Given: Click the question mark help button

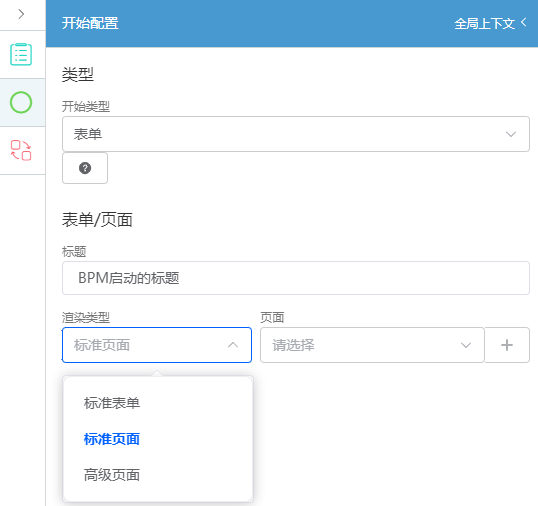Looking at the screenshot, I should [x=85, y=168].
